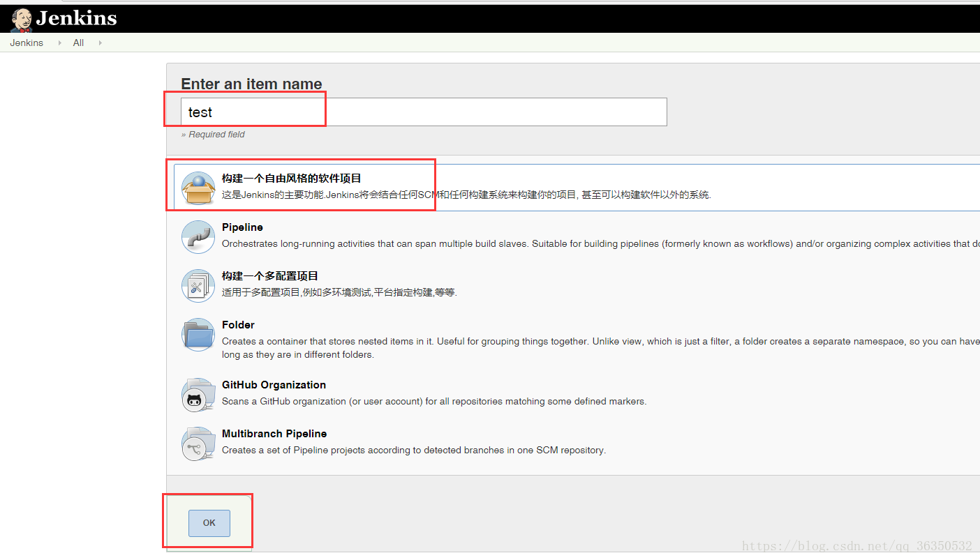Select the freestyle project box icon

point(198,188)
